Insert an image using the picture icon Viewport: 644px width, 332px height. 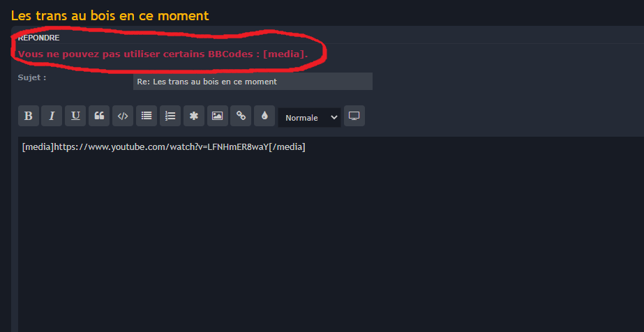point(217,116)
